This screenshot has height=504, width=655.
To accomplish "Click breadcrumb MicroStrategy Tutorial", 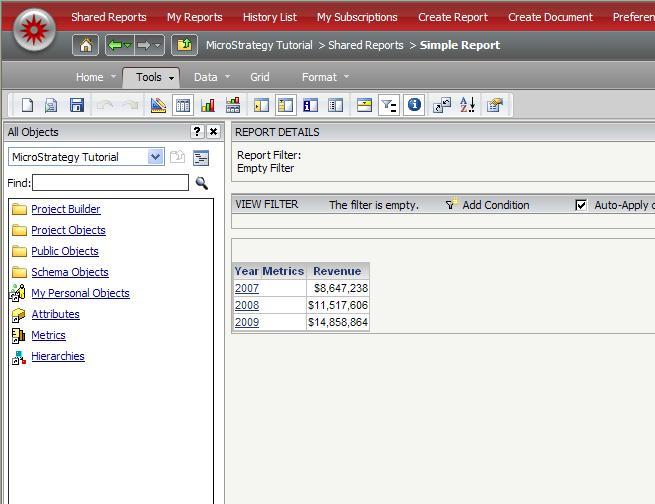I will 259,45.
